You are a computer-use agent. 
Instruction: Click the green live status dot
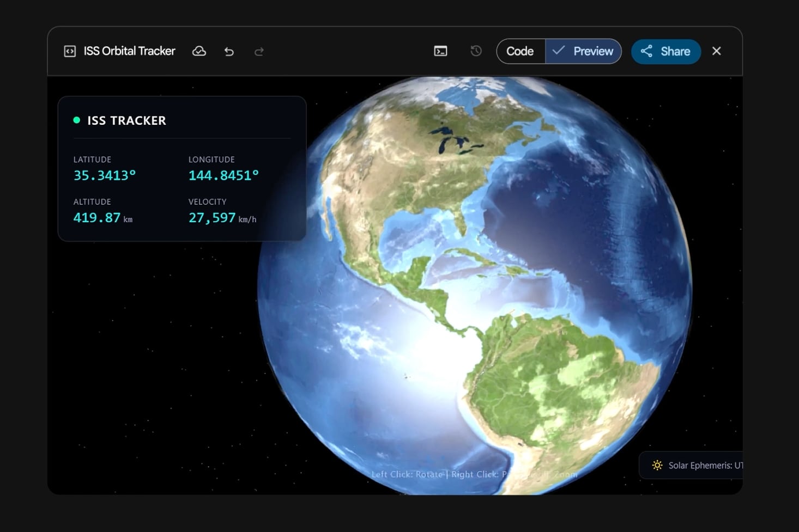pos(77,120)
